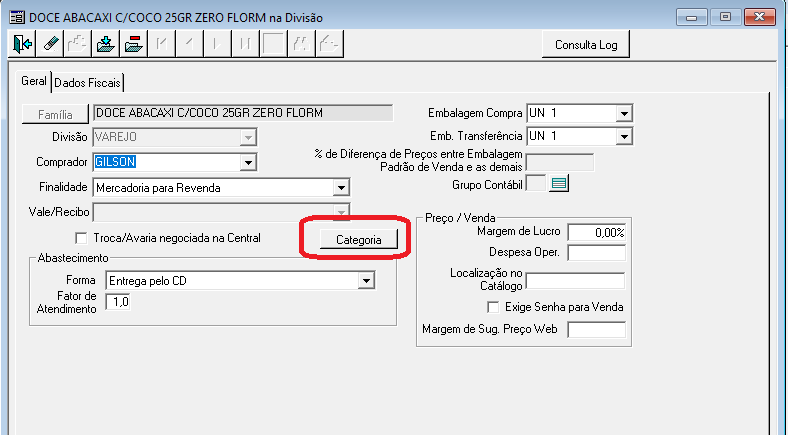Screen dimensions: 788x435
Task: Click the percent price difference field
Action: (559, 162)
